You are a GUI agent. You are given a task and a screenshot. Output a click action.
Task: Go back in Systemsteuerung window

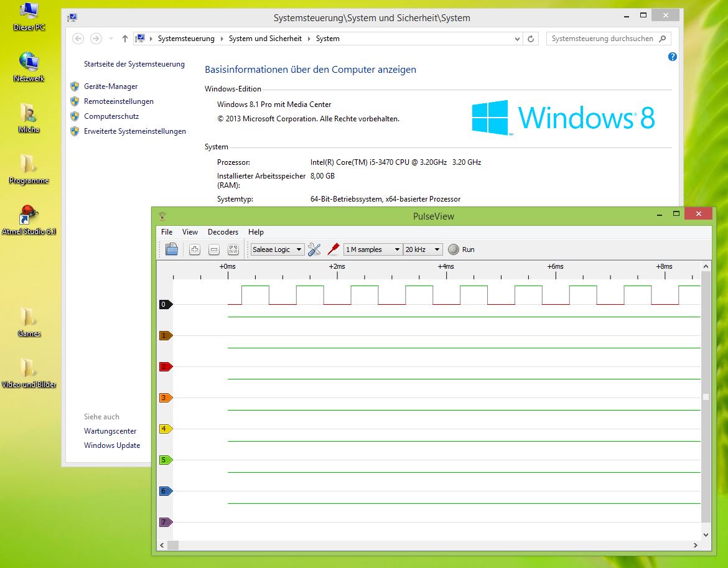click(78, 39)
